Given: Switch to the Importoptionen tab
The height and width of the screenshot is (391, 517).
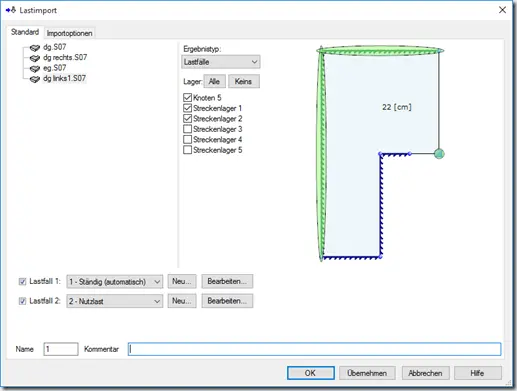Looking at the screenshot, I should coord(69,33).
